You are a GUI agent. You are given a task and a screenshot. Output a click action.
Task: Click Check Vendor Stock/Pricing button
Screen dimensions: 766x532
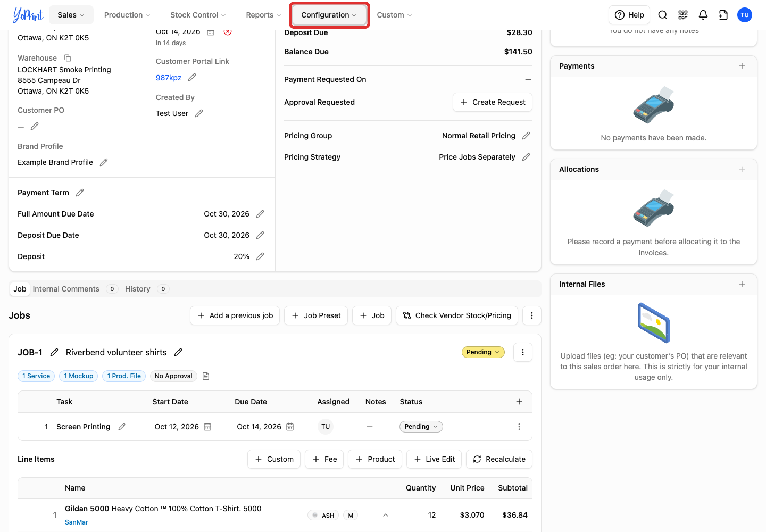click(457, 315)
